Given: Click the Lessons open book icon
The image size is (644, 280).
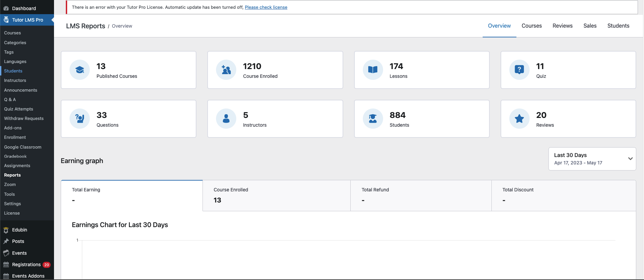Looking at the screenshot, I should 373,70.
